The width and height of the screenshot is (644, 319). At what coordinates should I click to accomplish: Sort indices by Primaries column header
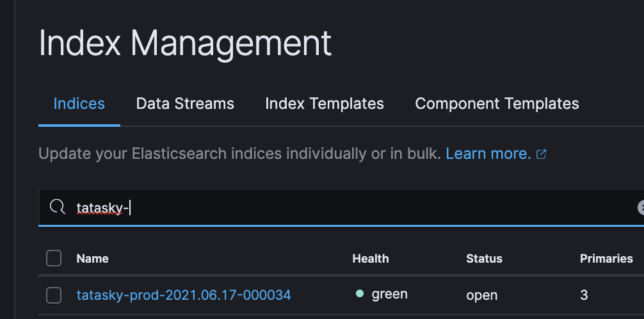(x=606, y=259)
